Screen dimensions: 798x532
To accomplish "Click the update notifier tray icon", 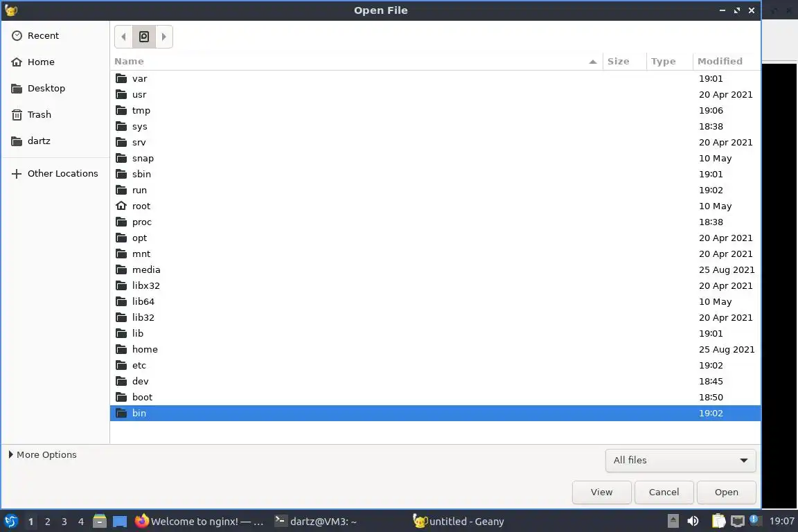I will pyautogui.click(x=755, y=520).
